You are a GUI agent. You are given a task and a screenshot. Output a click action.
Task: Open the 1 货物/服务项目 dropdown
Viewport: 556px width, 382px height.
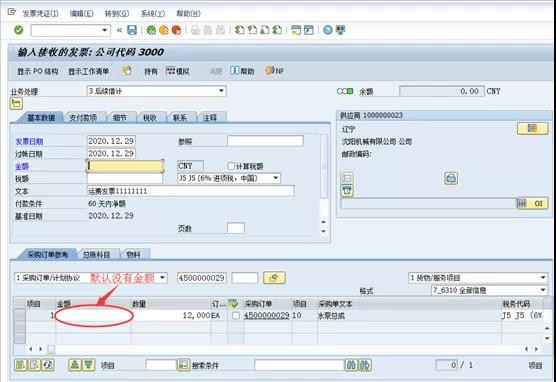[x=543, y=278]
